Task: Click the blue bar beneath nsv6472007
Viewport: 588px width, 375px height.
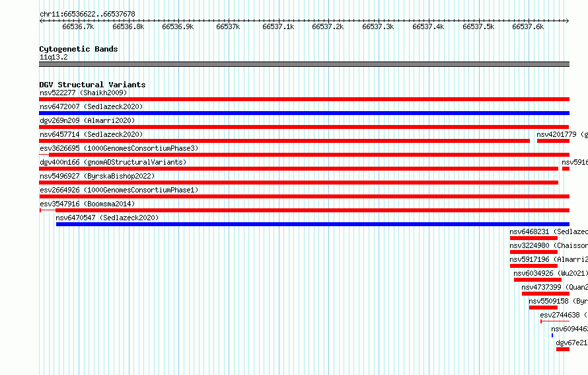Action: 304,113
